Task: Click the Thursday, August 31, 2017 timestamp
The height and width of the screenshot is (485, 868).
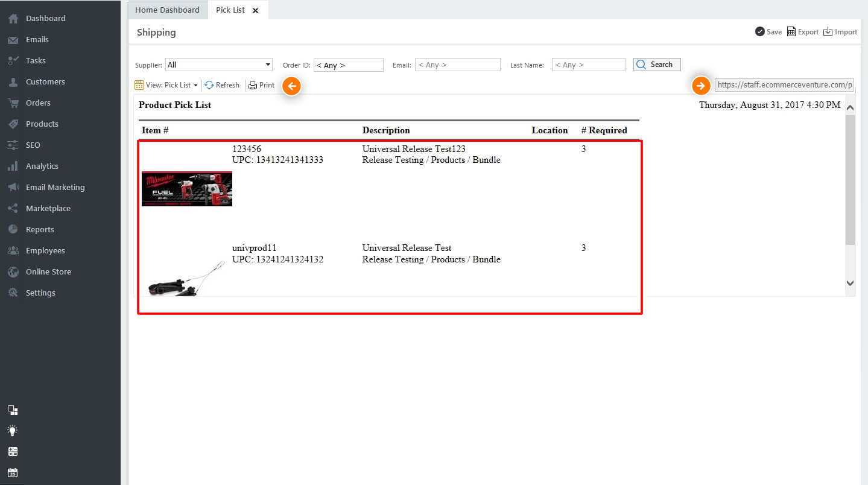Action: (770, 105)
